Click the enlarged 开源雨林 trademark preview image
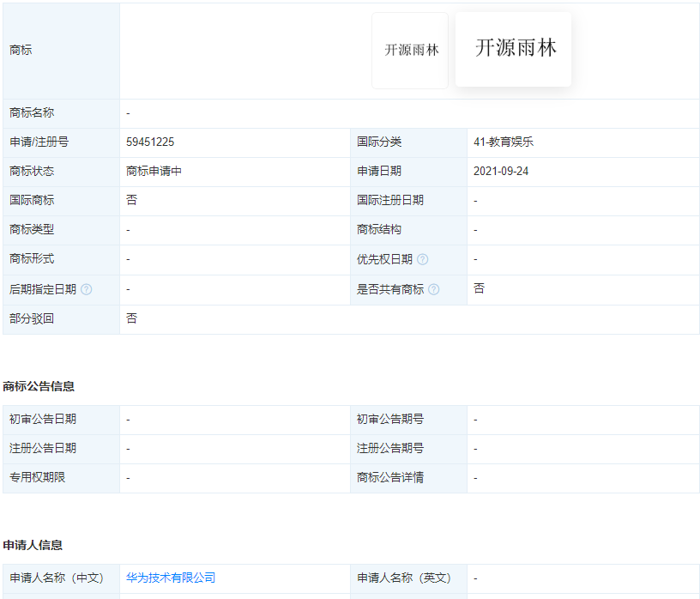This screenshot has height=599, width=700. pos(513,49)
